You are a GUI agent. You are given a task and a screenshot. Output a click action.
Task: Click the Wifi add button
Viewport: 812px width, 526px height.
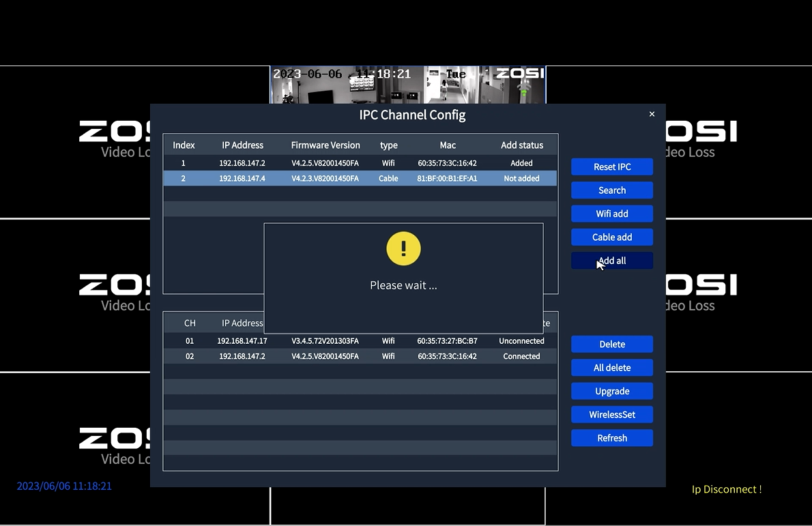coord(611,214)
